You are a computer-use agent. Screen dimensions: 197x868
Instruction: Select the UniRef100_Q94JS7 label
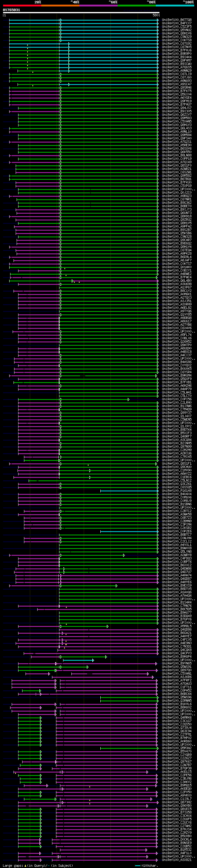click(177, 108)
